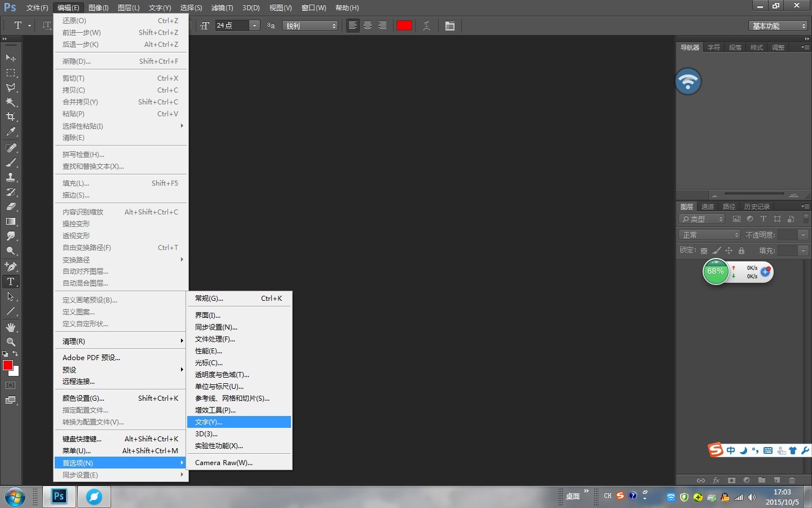Select the Horizontal Type tool
The width and height of the screenshot is (812, 508).
pyautogui.click(x=10, y=281)
